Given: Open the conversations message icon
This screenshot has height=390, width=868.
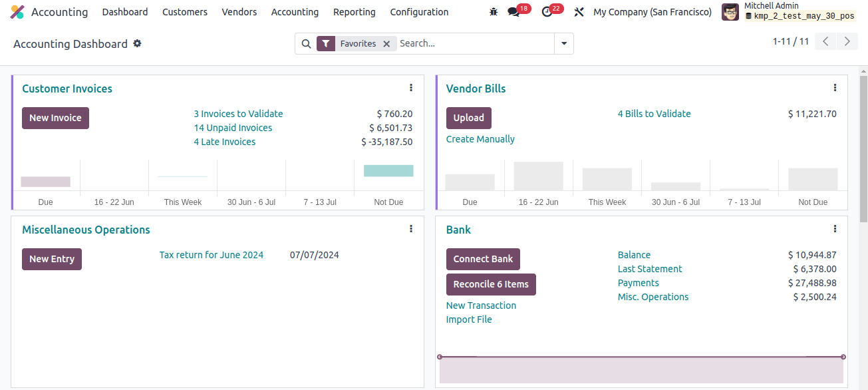Looking at the screenshot, I should (x=513, y=12).
